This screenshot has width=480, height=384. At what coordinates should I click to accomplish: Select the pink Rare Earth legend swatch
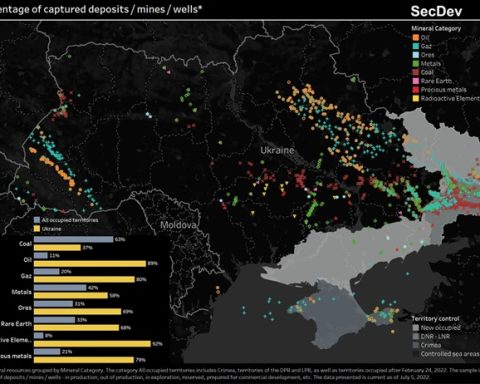[x=416, y=81]
